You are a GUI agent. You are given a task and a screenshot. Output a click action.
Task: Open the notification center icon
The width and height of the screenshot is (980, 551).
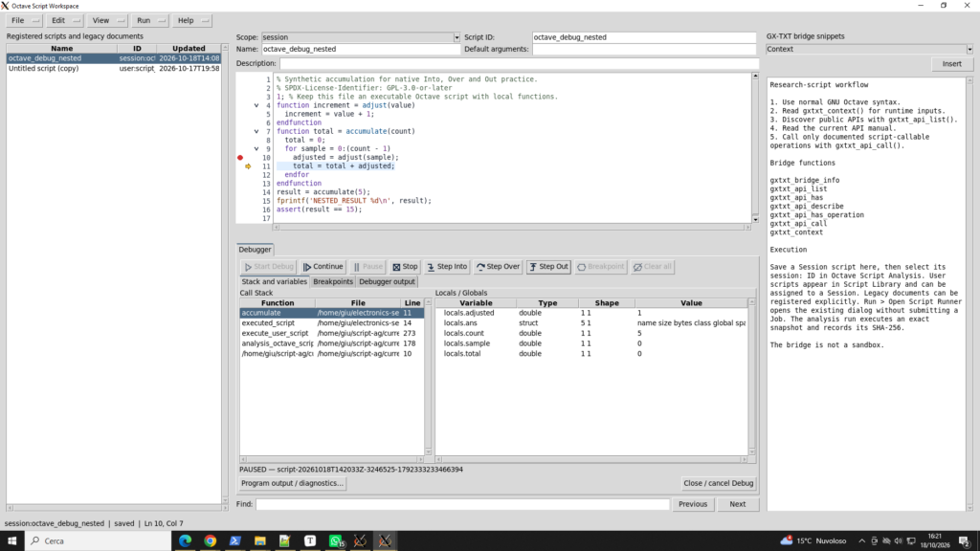click(965, 541)
